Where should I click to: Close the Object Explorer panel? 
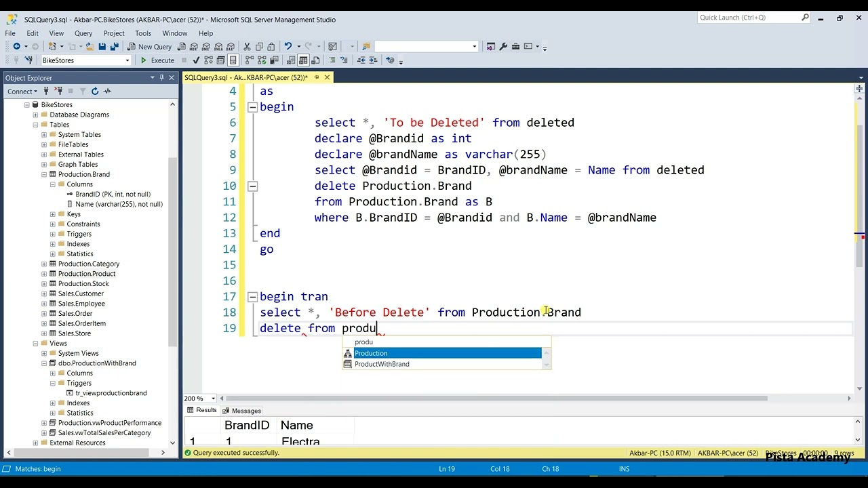(x=171, y=78)
